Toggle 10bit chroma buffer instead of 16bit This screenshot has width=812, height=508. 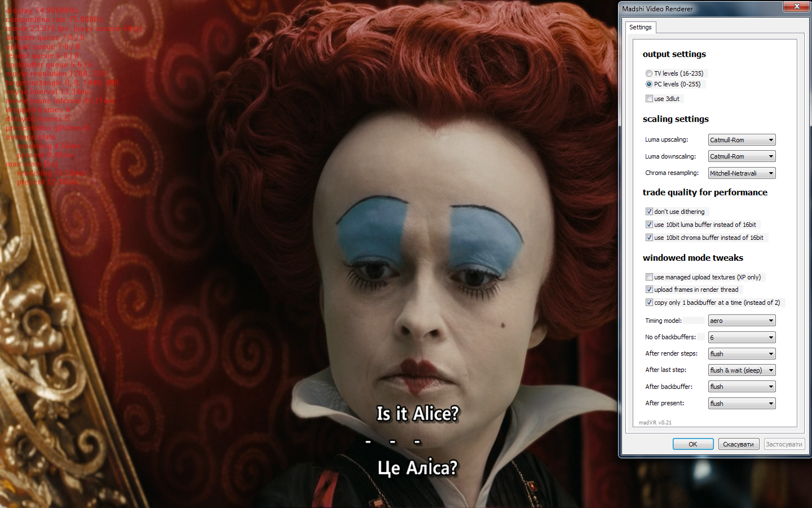(x=649, y=238)
